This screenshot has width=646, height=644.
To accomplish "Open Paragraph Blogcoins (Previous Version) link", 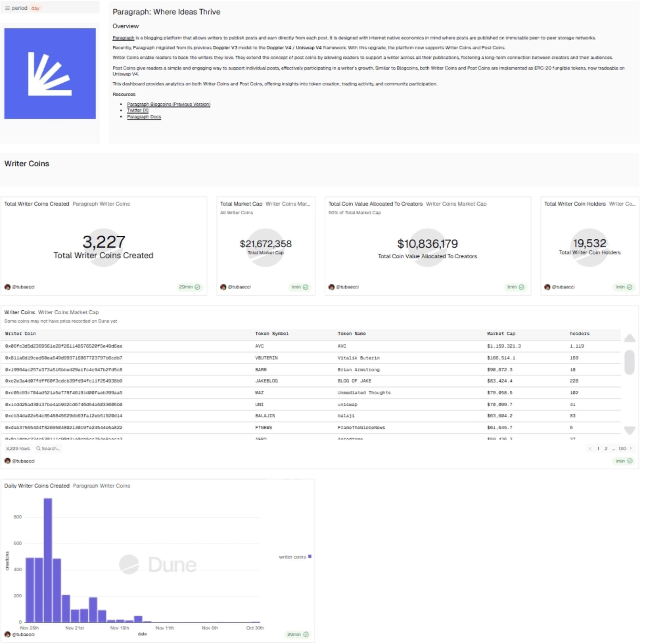I will (x=169, y=104).
